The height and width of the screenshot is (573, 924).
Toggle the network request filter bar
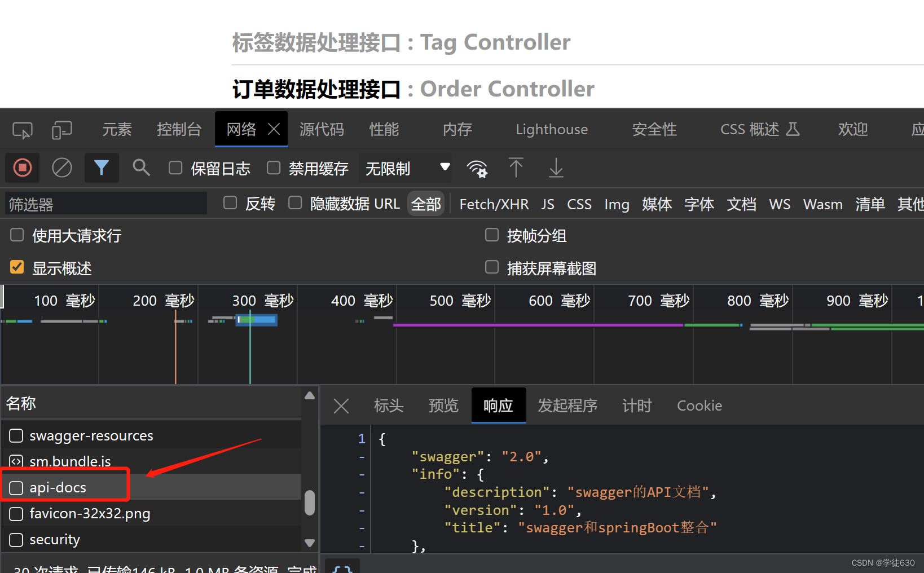102,168
